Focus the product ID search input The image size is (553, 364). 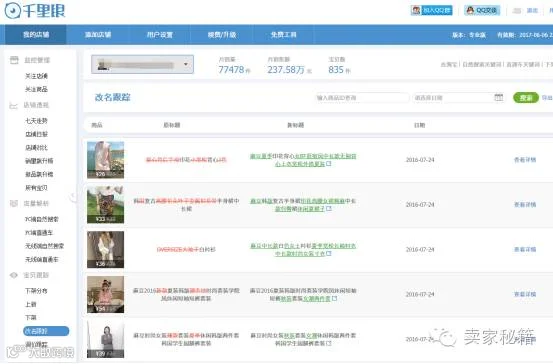361,98
